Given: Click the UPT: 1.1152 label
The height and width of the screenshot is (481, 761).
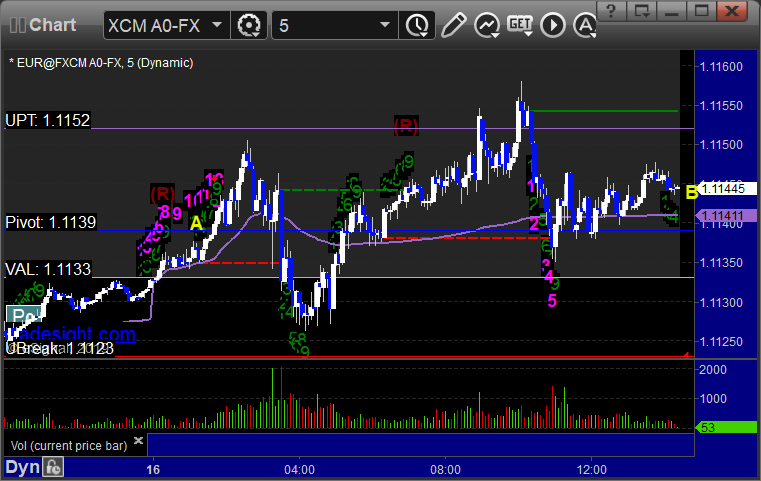Looking at the screenshot, I should click(x=48, y=120).
